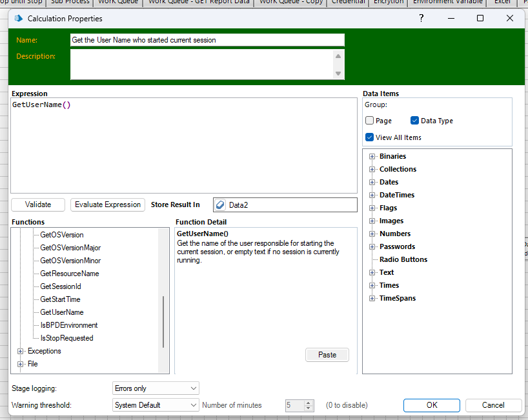
Task: Click the Calculation Properties title bar icon
Action: click(x=18, y=18)
